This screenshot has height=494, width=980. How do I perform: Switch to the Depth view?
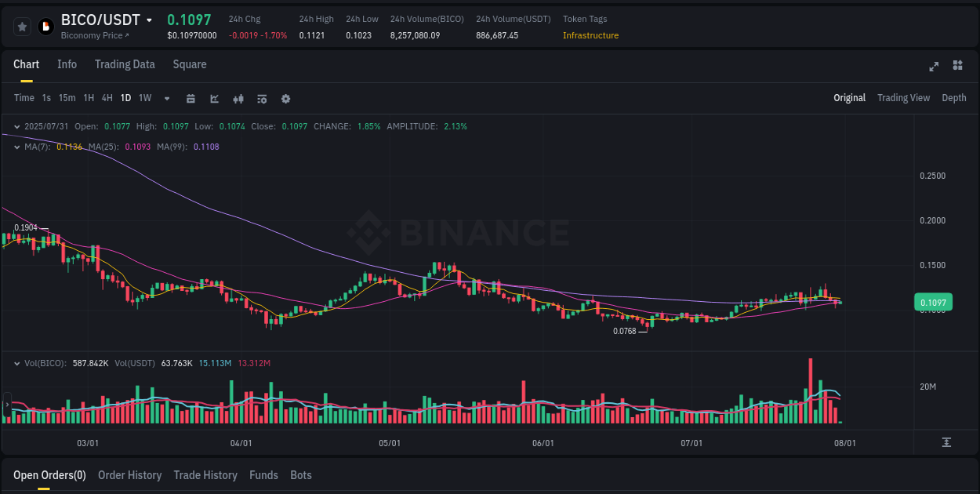(954, 98)
